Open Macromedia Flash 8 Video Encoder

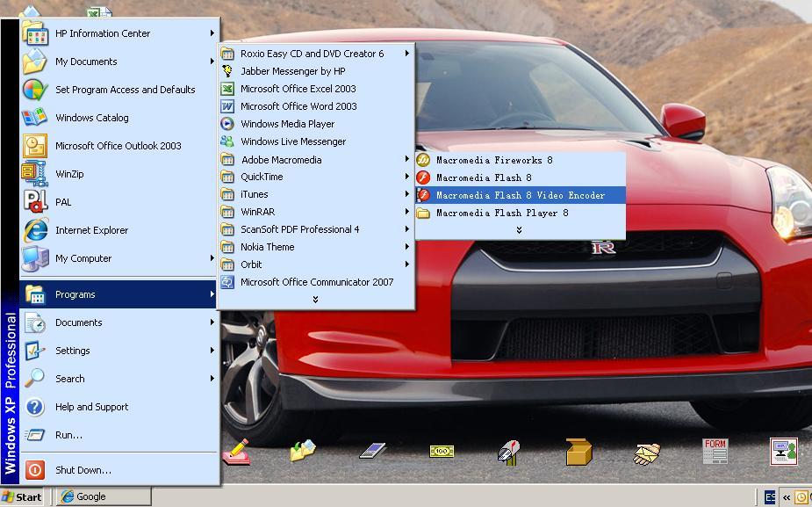point(521,195)
